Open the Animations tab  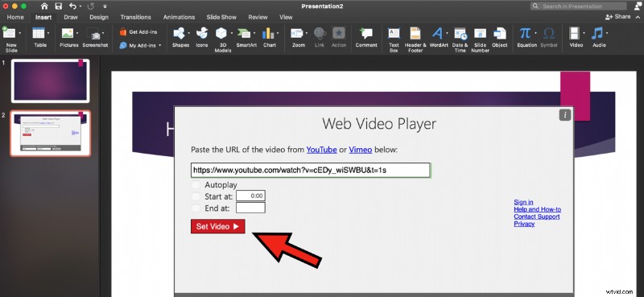click(179, 17)
